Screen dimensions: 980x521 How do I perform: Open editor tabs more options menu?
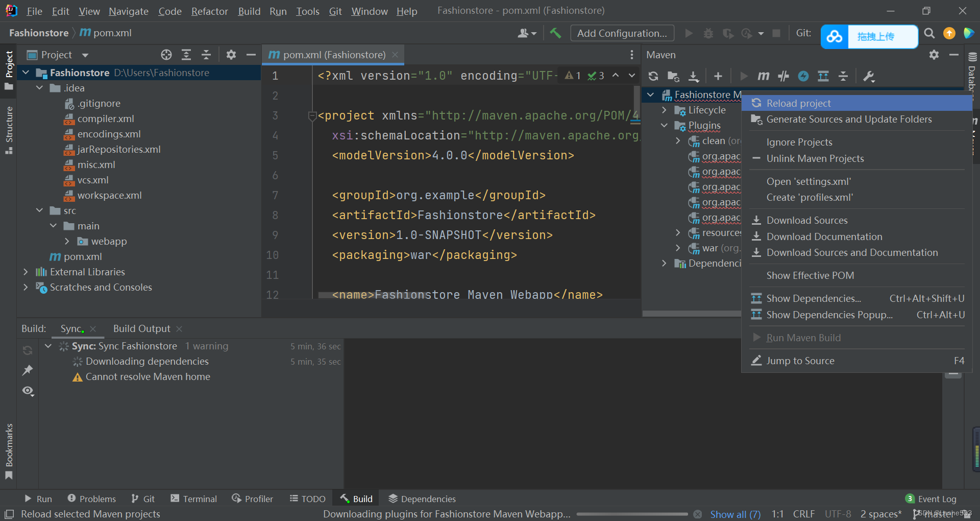632,55
